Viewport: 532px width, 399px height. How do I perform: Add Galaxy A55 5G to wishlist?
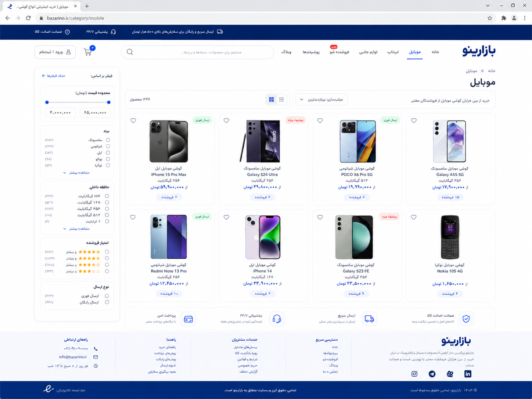[x=414, y=121]
